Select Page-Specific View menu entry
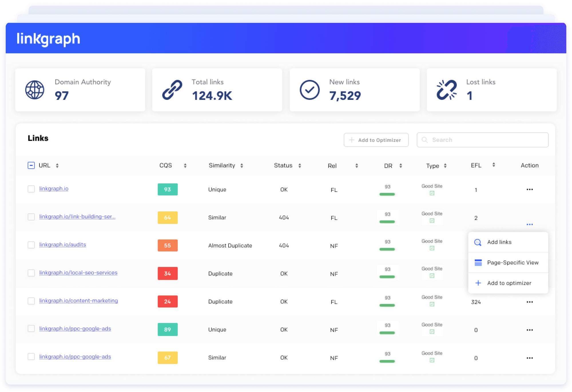The image size is (572, 392). tap(513, 263)
